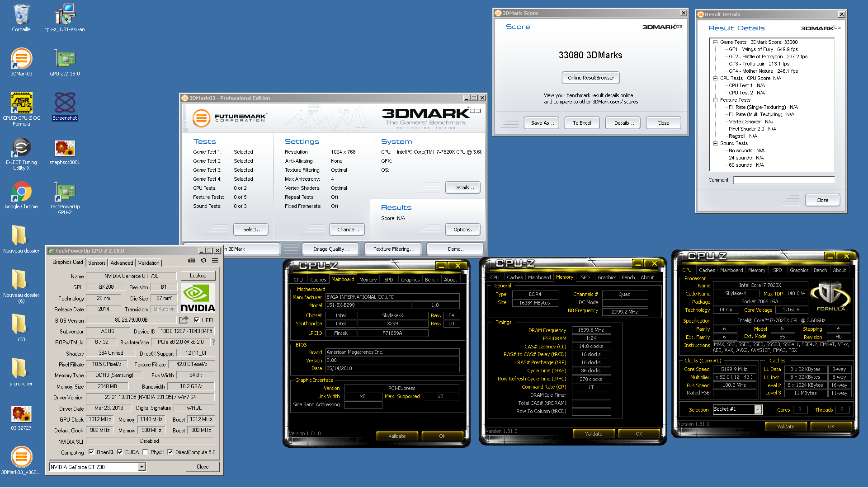This screenshot has height=488, width=868.
Task: Click the Texture Filtering... button
Action: coord(394,249)
